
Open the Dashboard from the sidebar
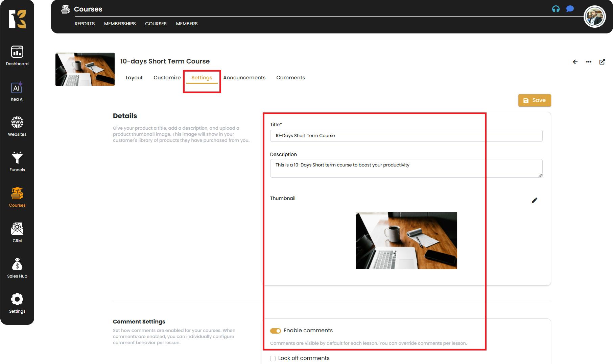(17, 56)
